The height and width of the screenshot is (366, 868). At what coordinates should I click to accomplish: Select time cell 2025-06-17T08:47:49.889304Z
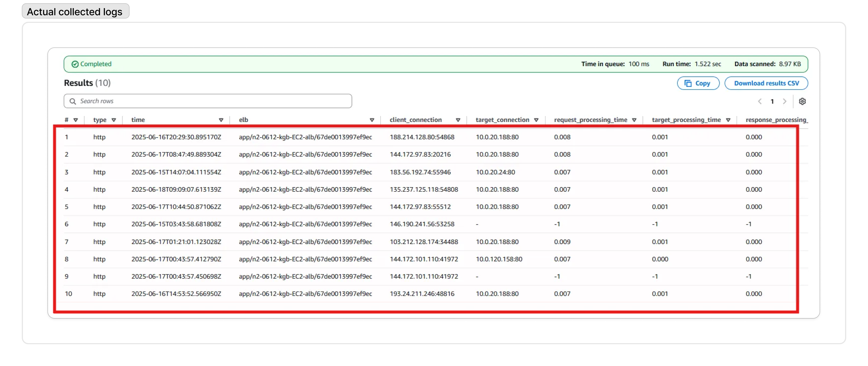[x=176, y=154]
